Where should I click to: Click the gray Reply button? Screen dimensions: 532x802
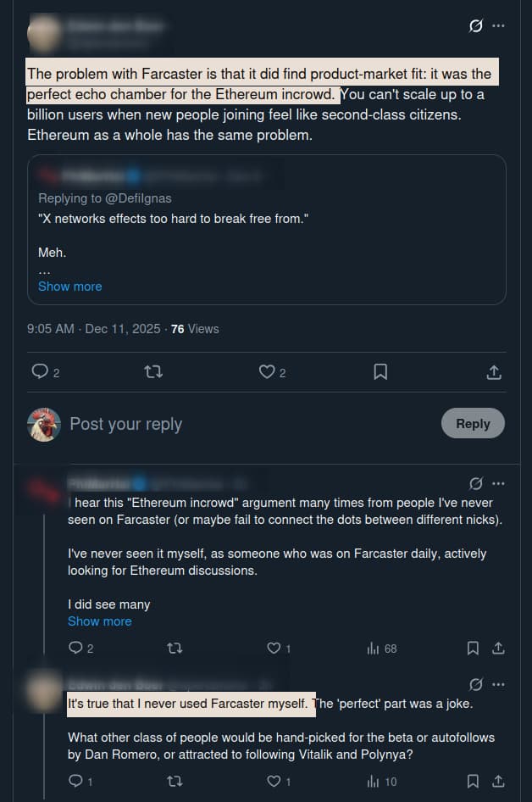473,423
